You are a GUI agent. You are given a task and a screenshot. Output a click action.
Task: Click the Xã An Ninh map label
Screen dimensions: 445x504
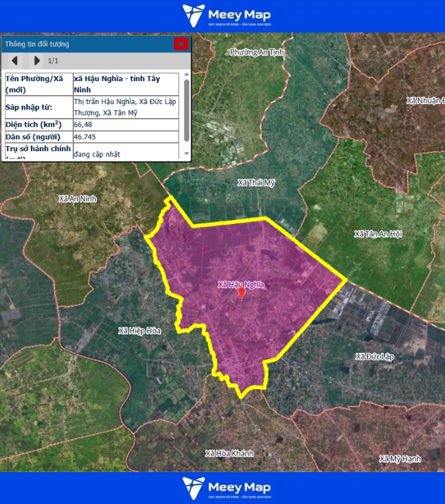click(77, 198)
